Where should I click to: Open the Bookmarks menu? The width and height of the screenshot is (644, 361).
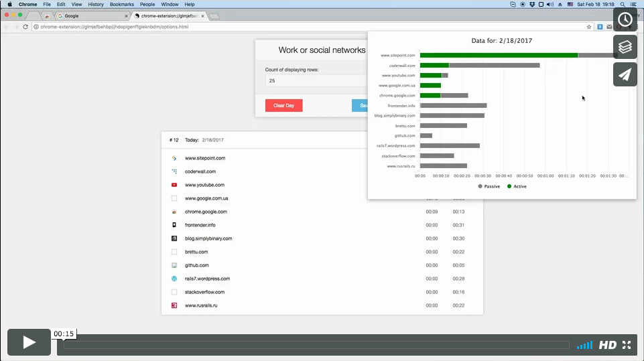click(x=121, y=4)
